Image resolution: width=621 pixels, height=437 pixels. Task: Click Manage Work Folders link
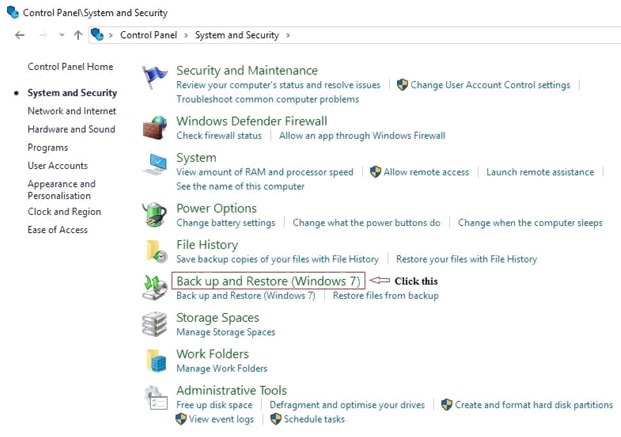point(222,368)
